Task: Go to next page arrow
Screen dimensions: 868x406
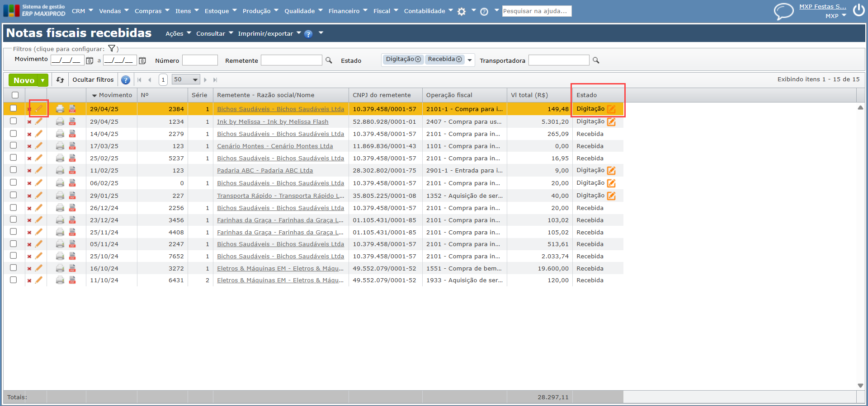Action: click(x=205, y=80)
